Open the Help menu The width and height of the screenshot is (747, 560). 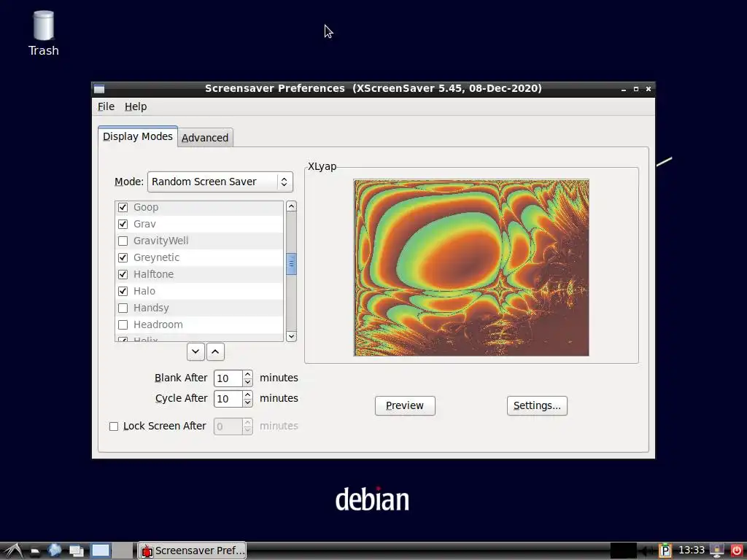coord(136,106)
